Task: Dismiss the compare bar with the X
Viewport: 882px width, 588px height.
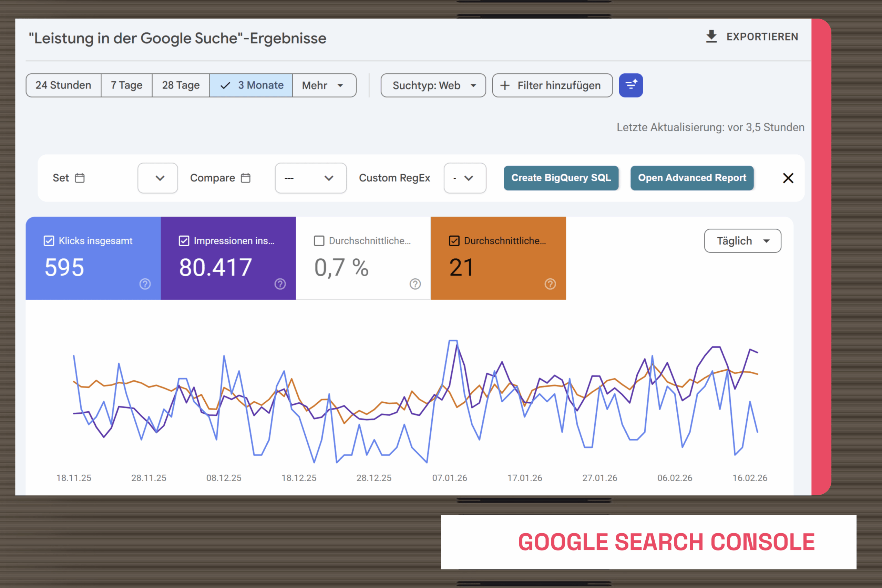Action: [x=788, y=178]
